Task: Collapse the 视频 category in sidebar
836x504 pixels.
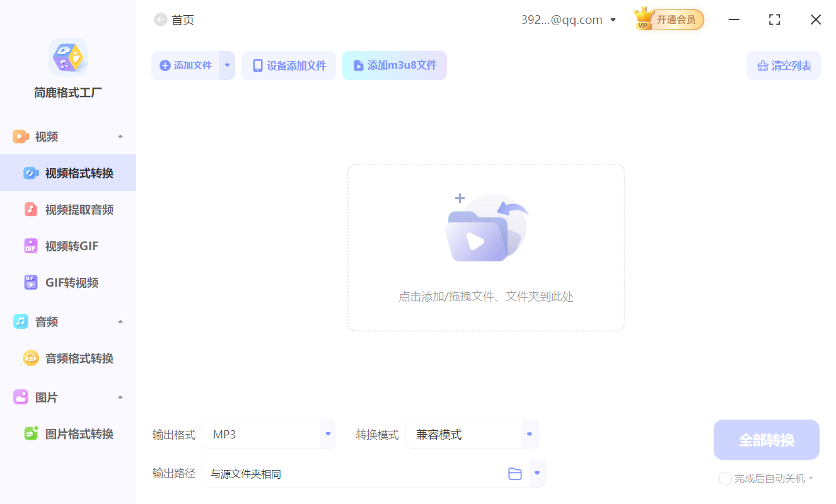Action: [x=120, y=136]
